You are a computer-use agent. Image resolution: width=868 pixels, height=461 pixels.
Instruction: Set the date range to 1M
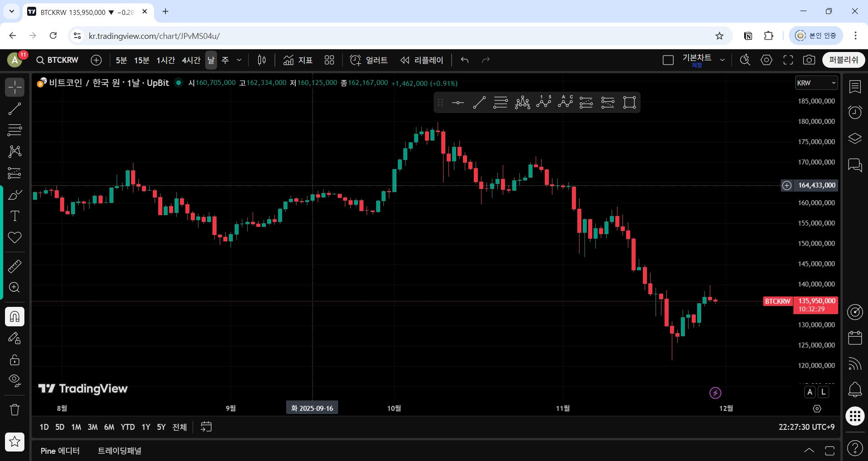click(x=76, y=427)
